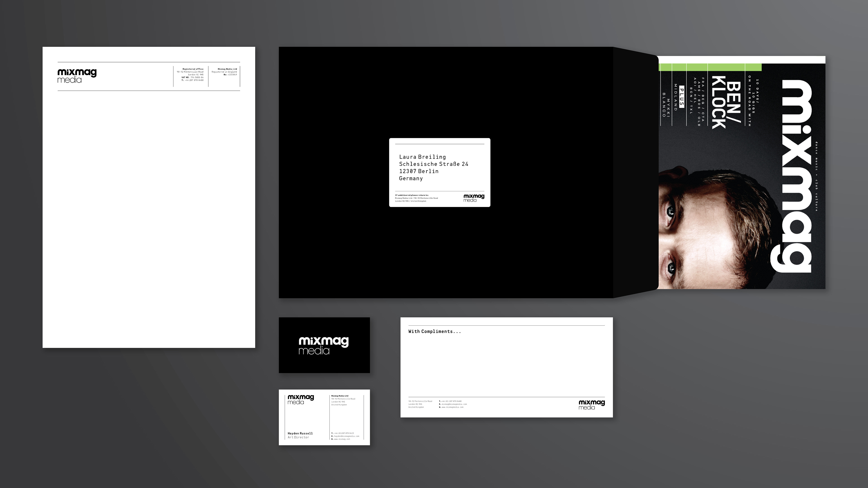Click the mixmag media logo on address label
868x488 pixels.
click(x=474, y=198)
